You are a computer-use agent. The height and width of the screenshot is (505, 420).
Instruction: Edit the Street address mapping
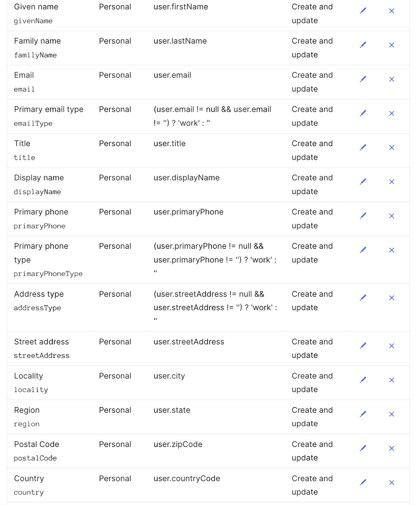click(x=363, y=346)
